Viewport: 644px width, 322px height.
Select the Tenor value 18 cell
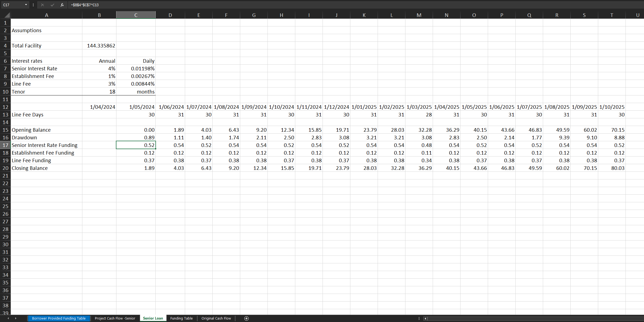tap(99, 92)
